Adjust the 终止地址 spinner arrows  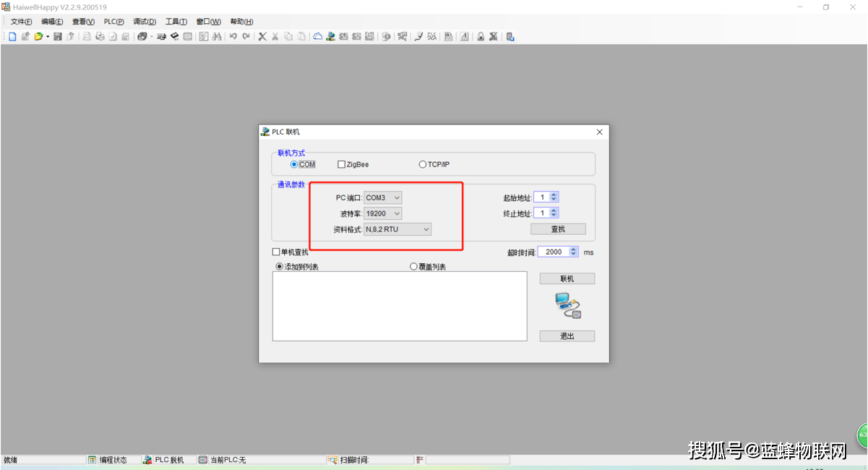tap(554, 213)
